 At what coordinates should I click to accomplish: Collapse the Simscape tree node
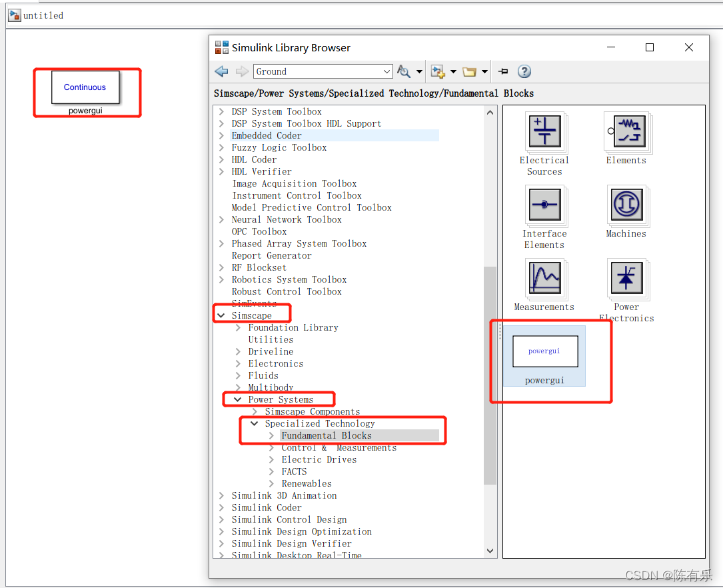pos(221,315)
